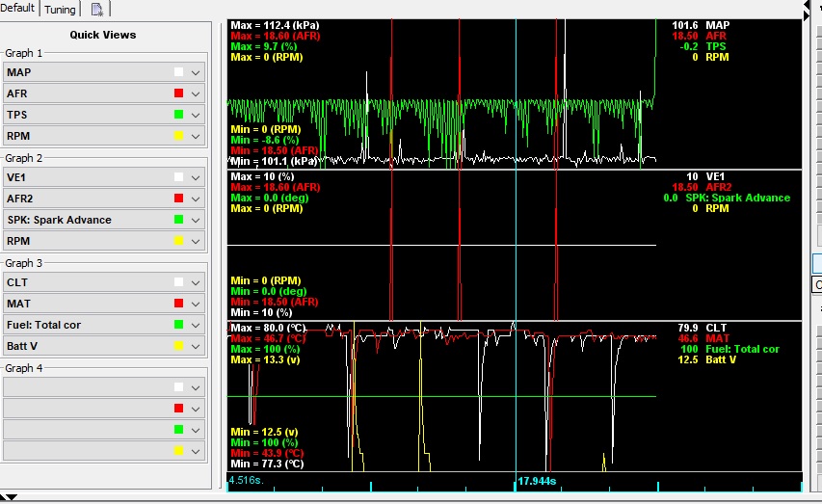This screenshot has width=822, height=504.
Task: Switch to the Tuning tab
Action: [x=60, y=10]
